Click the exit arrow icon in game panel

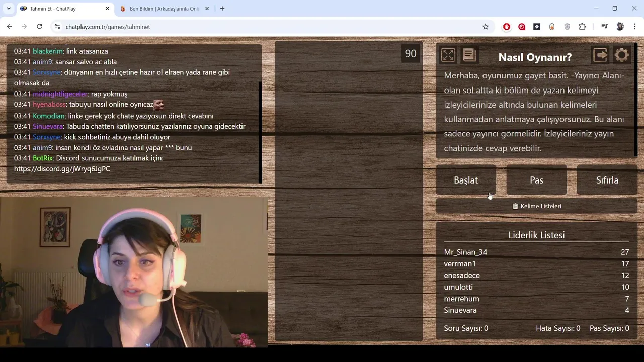(x=600, y=55)
